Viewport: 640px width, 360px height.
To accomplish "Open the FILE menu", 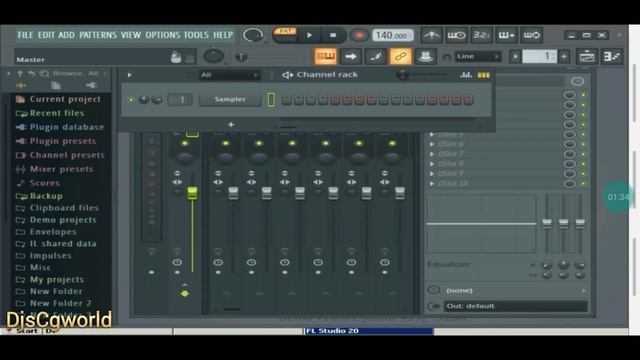I will (25, 35).
